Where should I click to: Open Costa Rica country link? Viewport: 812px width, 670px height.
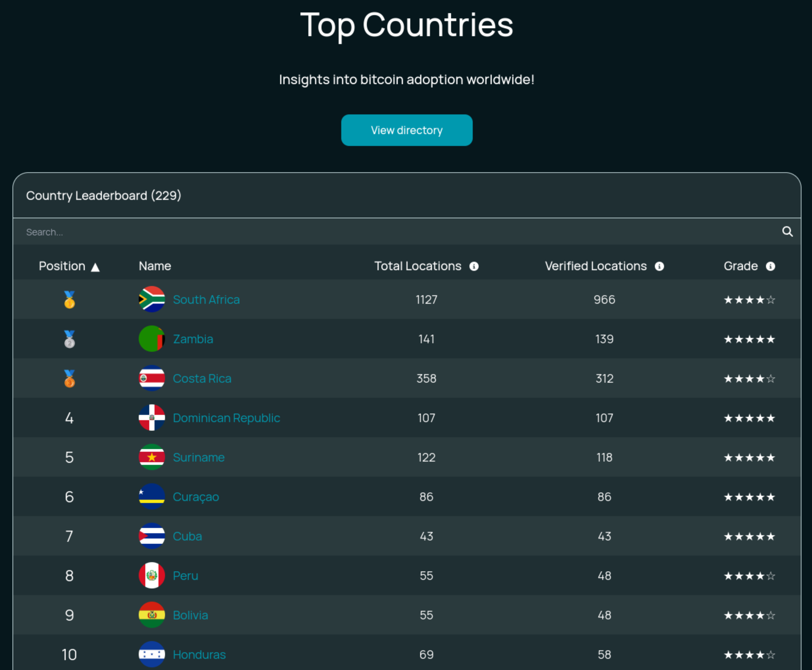[202, 378]
